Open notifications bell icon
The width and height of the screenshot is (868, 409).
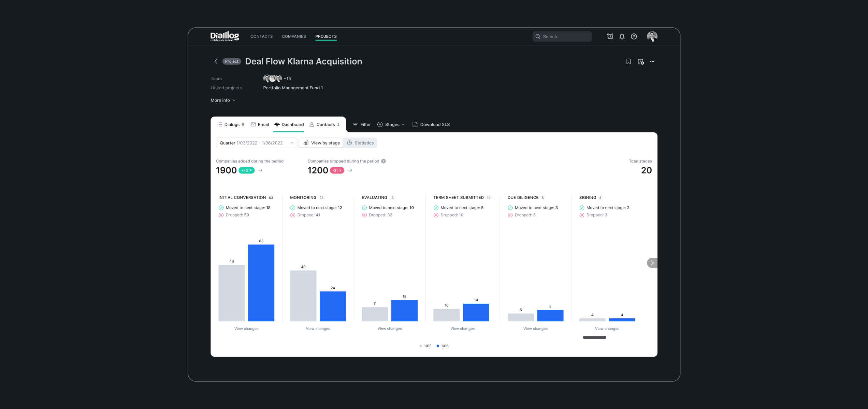622,36
